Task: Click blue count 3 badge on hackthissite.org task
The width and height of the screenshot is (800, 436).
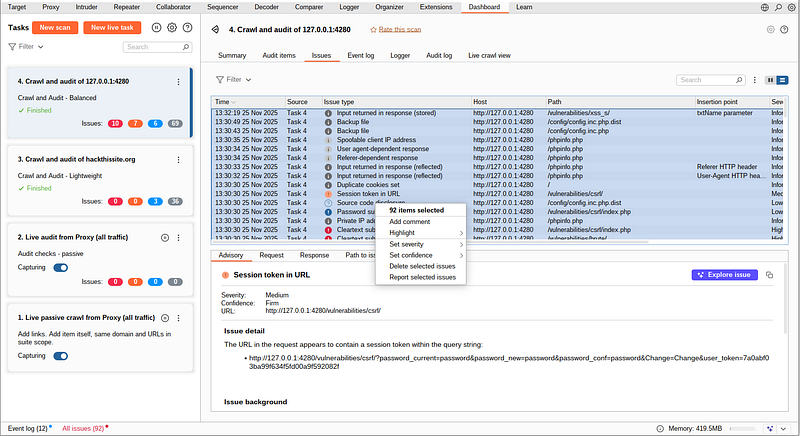Action: (x=155, y=201)
